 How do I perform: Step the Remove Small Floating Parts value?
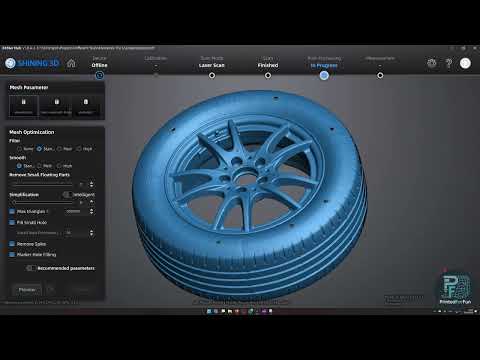91,184
